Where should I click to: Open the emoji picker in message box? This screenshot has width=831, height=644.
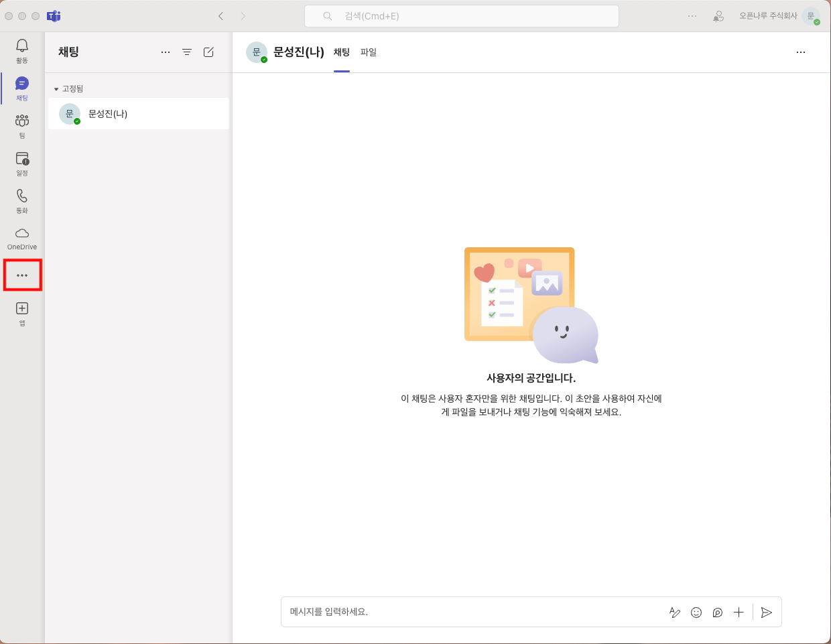tap(696, 613)
